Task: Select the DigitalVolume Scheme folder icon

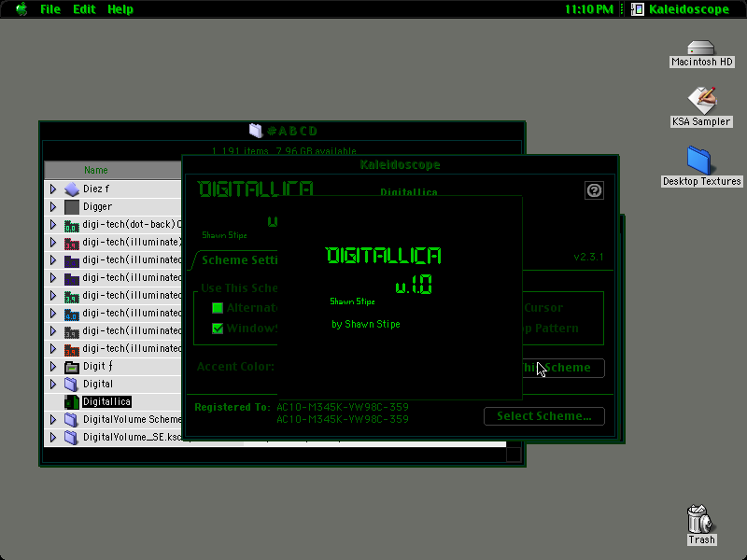Action: pos(72,419)
